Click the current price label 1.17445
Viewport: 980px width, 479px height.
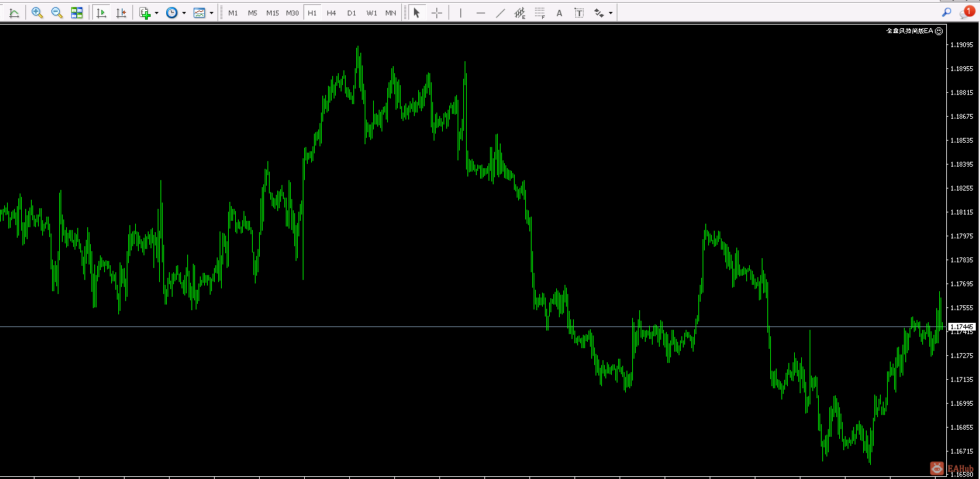[961, 326]
